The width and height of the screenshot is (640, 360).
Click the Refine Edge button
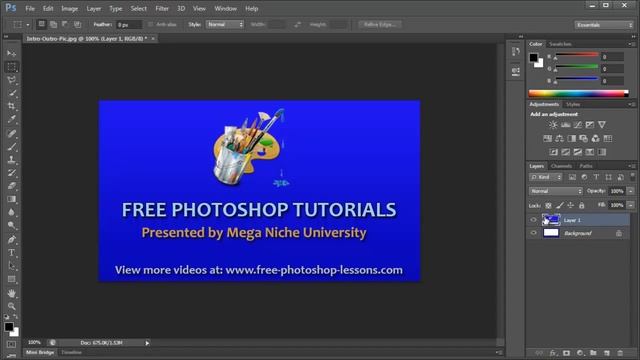[380, 24]
